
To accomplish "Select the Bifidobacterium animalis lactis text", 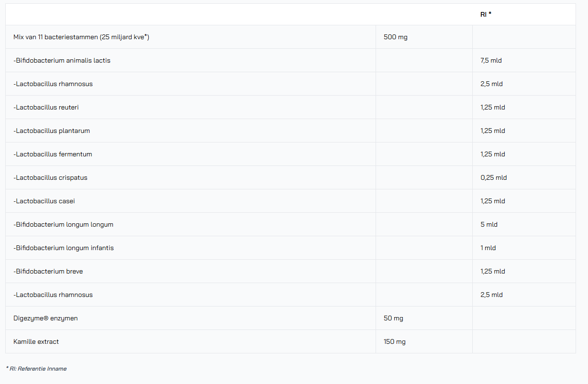I will [x=62, y=60].
